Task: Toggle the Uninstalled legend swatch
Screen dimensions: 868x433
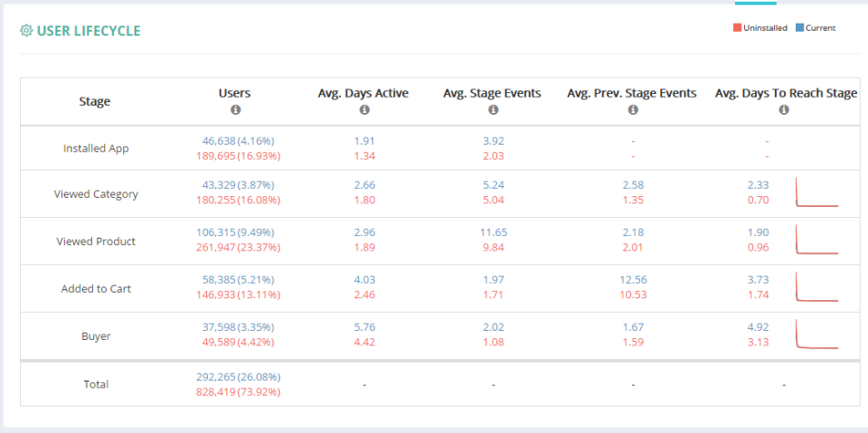Action: click(738, 28)
